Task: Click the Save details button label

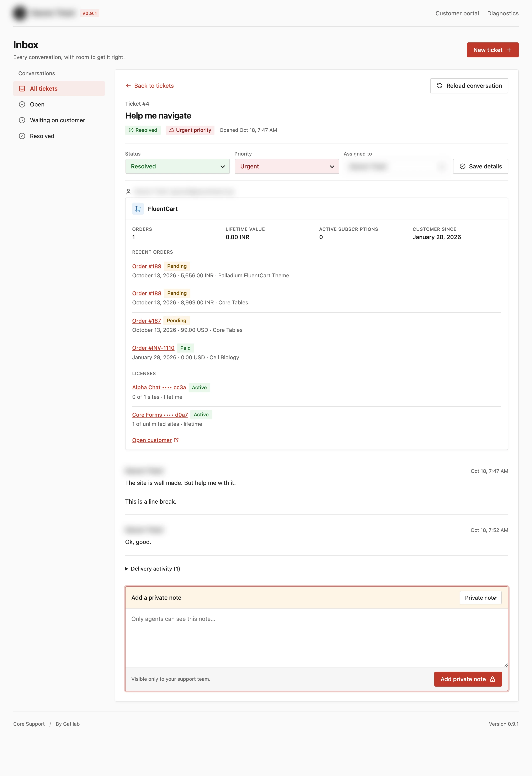Action: point(485,166)
